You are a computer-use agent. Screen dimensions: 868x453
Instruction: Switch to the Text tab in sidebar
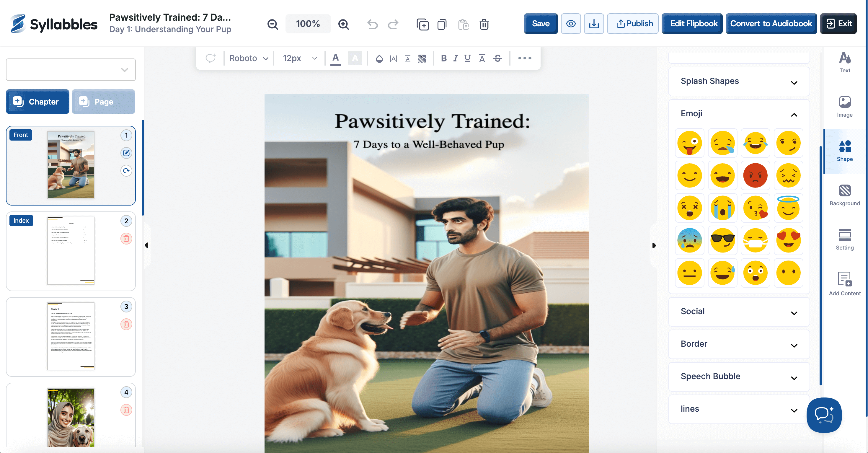pyautogui.click(x=844, y=62)
